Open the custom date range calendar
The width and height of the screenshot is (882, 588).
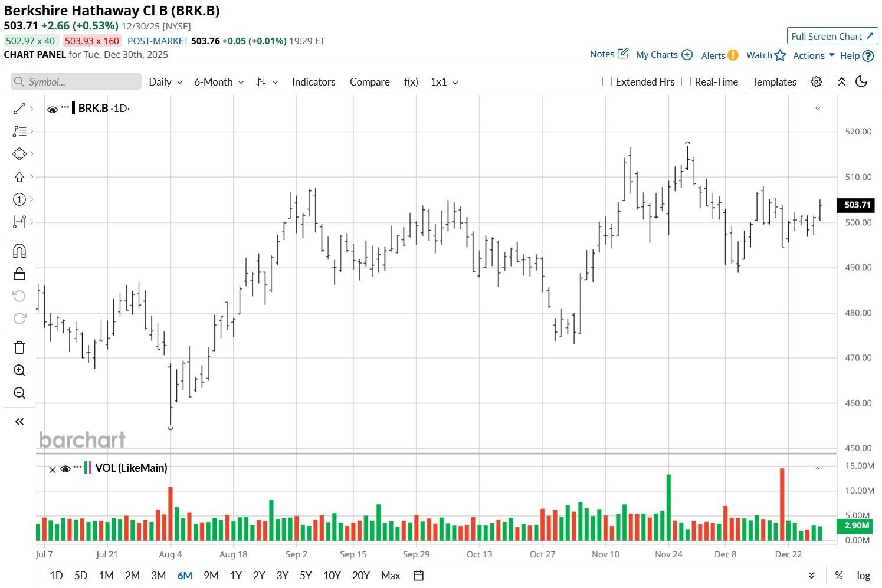point(418,576)
